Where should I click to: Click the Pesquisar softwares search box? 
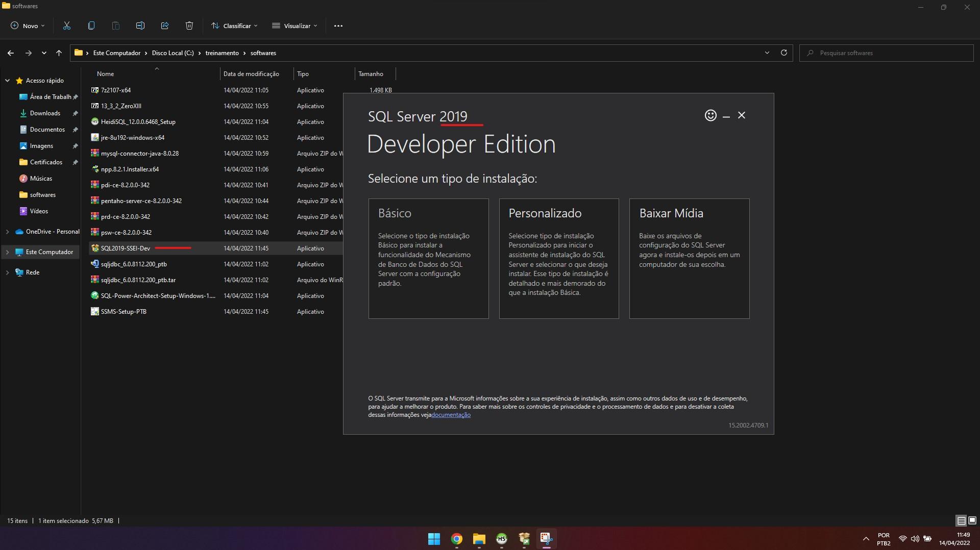pyautogui.click(x=887, y=53)
